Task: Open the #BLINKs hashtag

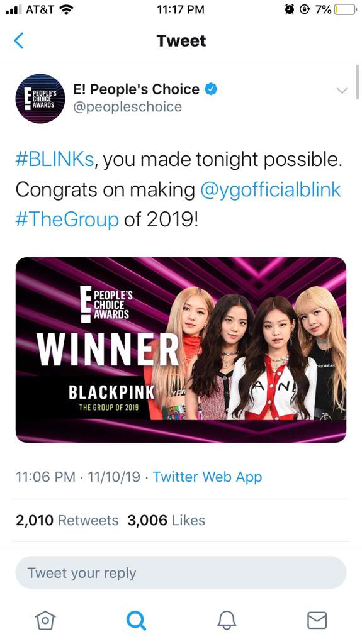Action: 55,159
